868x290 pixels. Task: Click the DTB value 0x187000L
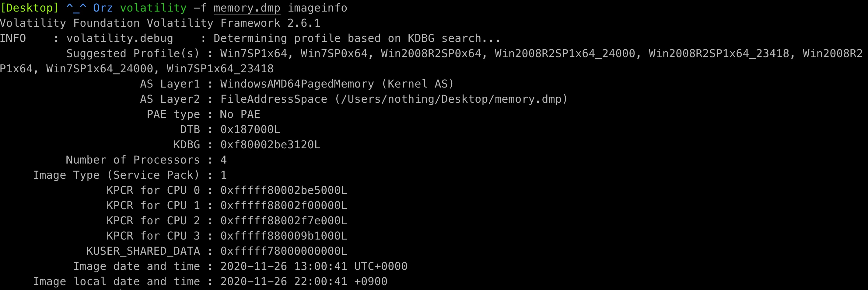pos(250,129)
